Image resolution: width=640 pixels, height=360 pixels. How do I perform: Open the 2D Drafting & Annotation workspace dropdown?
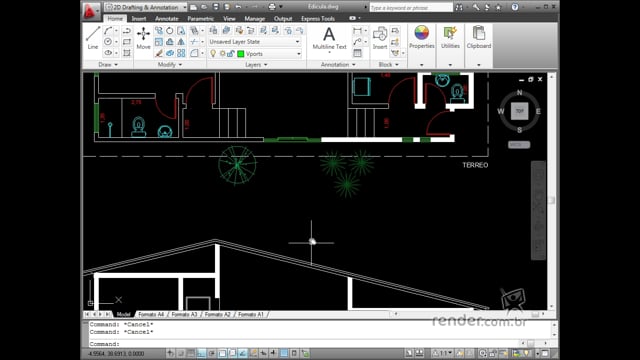pyautogui.click(x=145, y=7)
